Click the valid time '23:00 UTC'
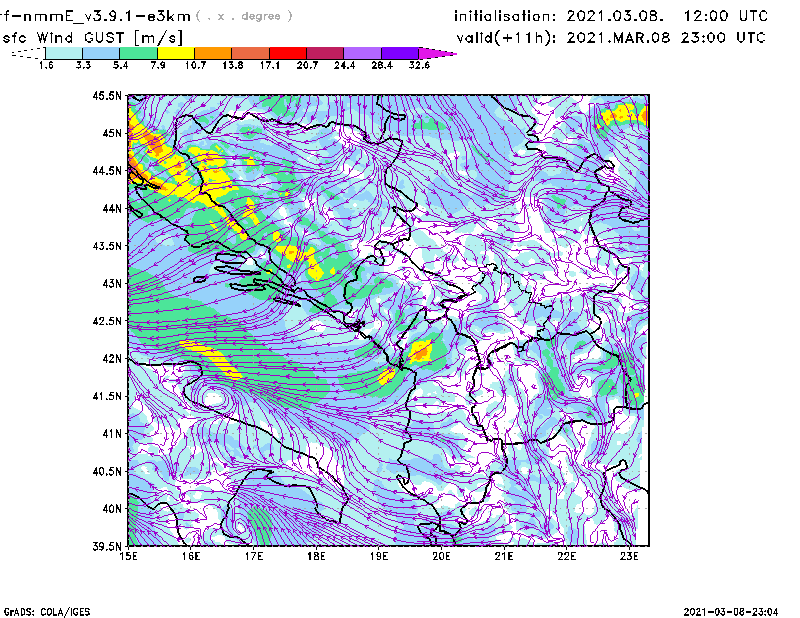800x618 pixels. point(723,37)
